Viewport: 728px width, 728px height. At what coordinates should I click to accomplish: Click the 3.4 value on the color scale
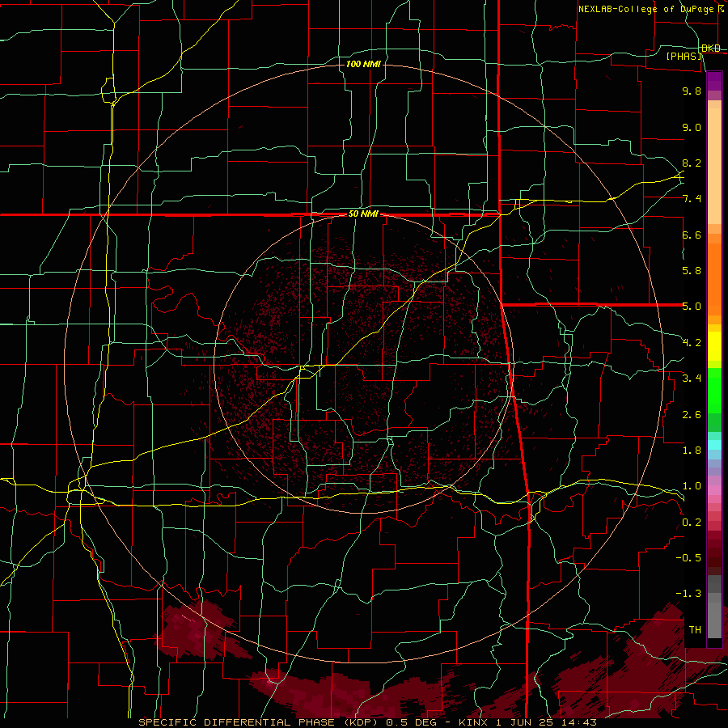pyautogui.click(x=692, y=379)
